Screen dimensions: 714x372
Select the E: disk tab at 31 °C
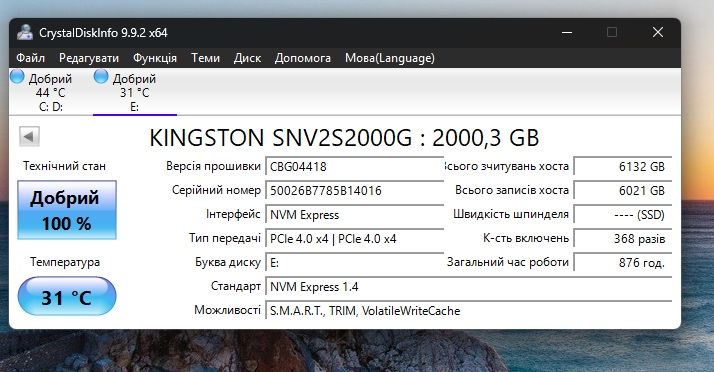135,92
